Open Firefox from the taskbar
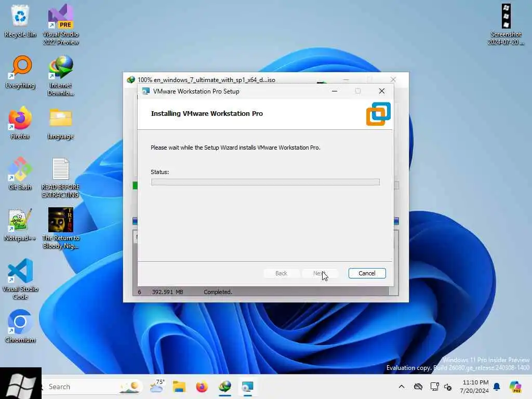Screen dimensions: 532x399 click(x=202, y=387)
